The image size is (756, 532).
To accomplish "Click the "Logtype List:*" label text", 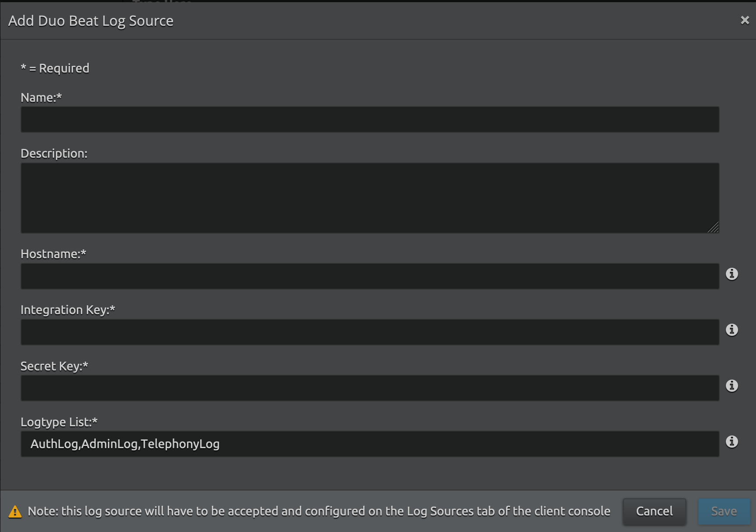I will 59,422.
